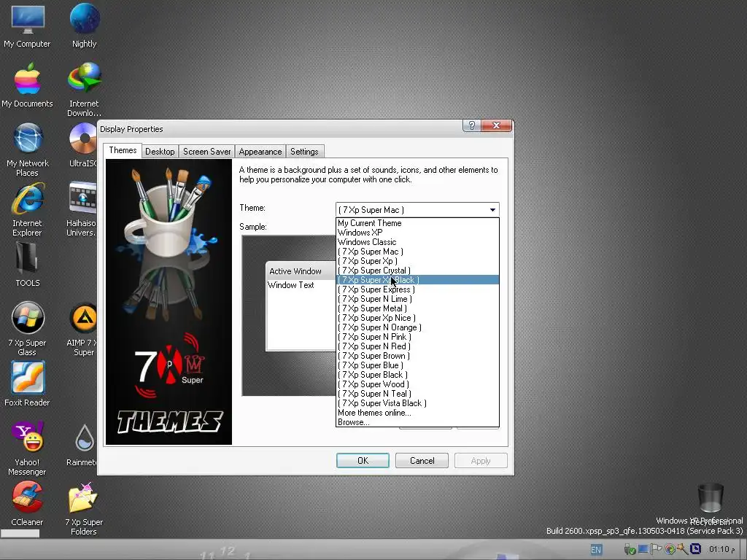This screenshot has height=560, width=747.
Task: Choose ( 7 Xp Super N Teal ) theme
Action: pyautogui.click(x=417, y=394)
